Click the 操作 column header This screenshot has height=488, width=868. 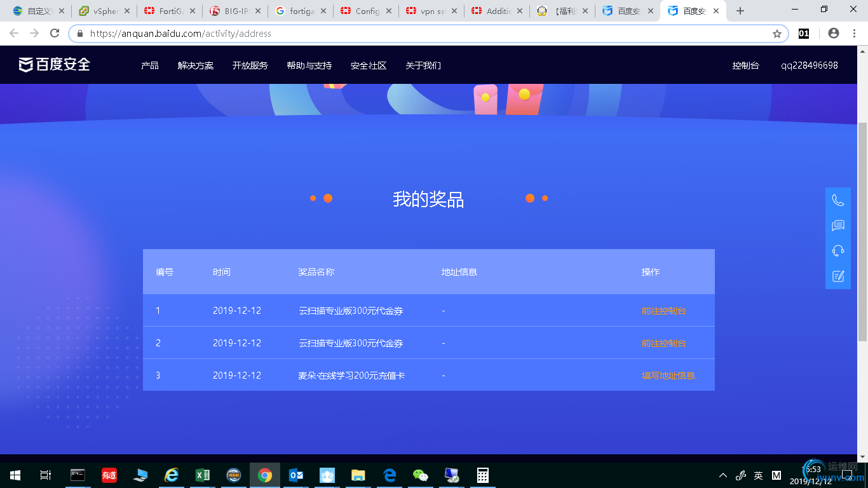651,272
